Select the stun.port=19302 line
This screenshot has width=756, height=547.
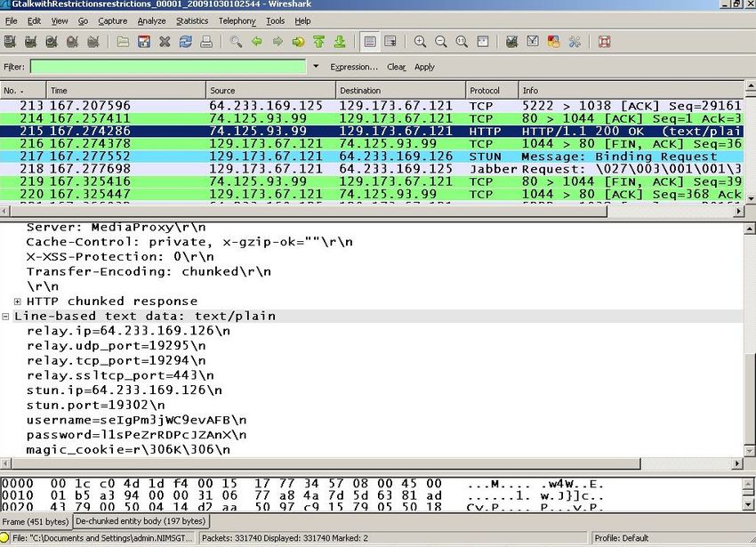click(x=95, y=406)
